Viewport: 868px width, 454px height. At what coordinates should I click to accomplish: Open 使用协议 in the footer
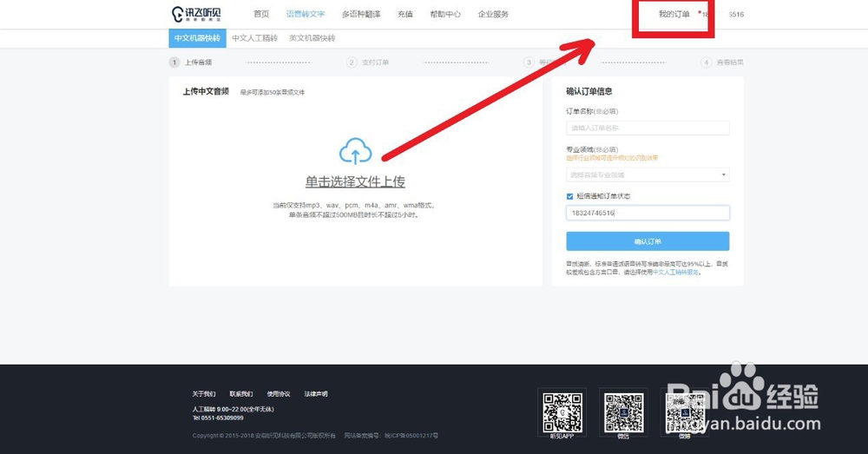(x=279, y=394)
